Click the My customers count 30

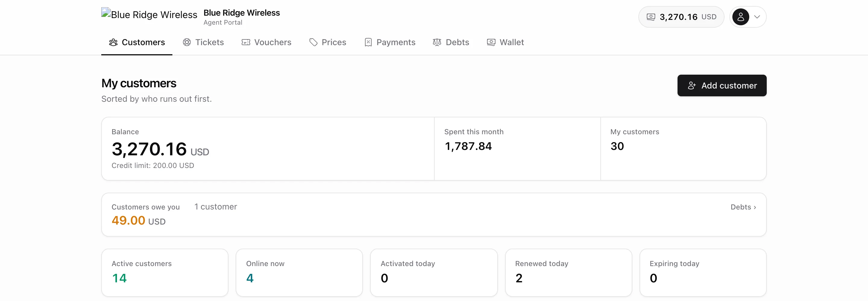pyautogui.click(x=617, y=146)
